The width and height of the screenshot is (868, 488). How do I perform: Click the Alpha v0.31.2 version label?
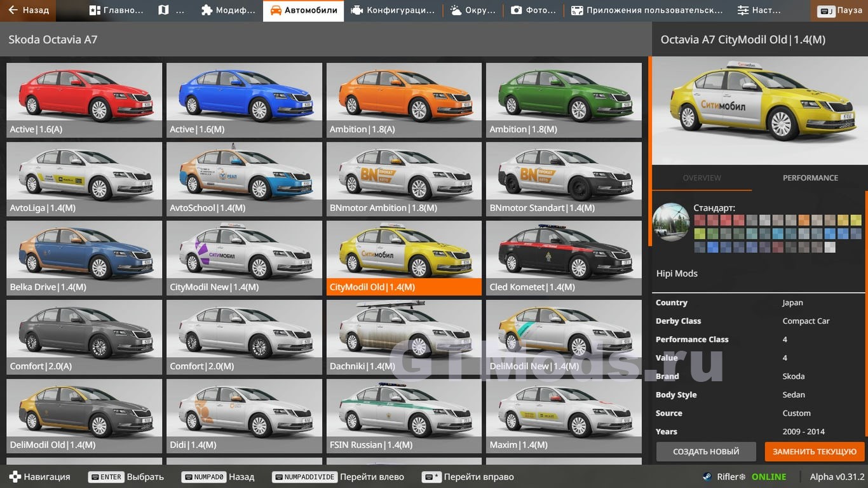[837, 477]
